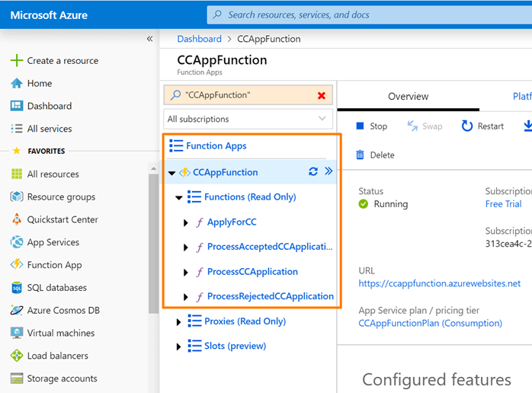Select ProcessCCApplication in the function tree

(252, 272)
